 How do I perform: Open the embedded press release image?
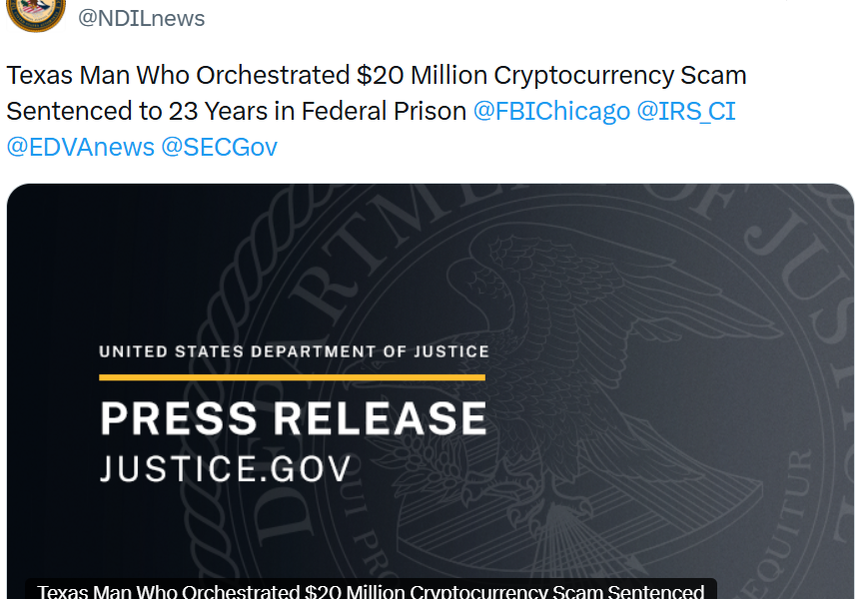pyautogui.click(x=434, y=389)
